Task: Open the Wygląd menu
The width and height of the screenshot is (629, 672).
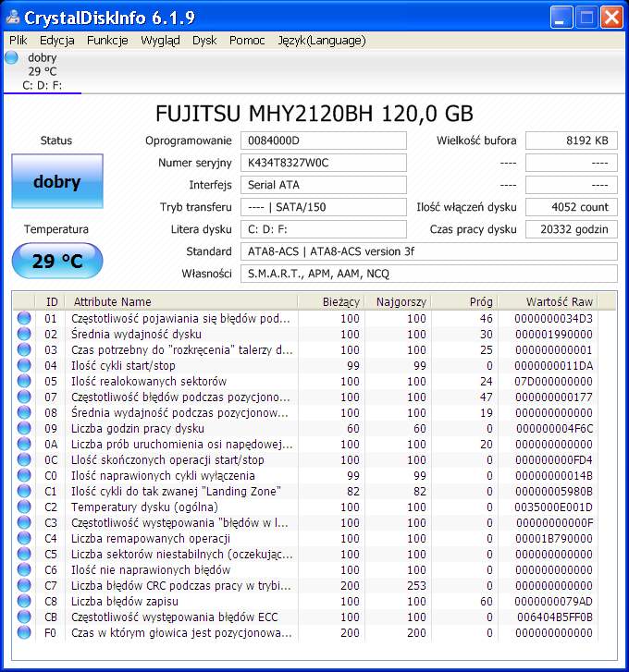Action: point(160,41)
